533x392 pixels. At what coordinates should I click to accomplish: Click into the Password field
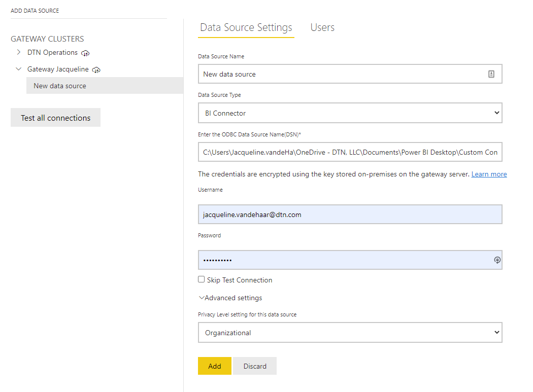[350, 260]
